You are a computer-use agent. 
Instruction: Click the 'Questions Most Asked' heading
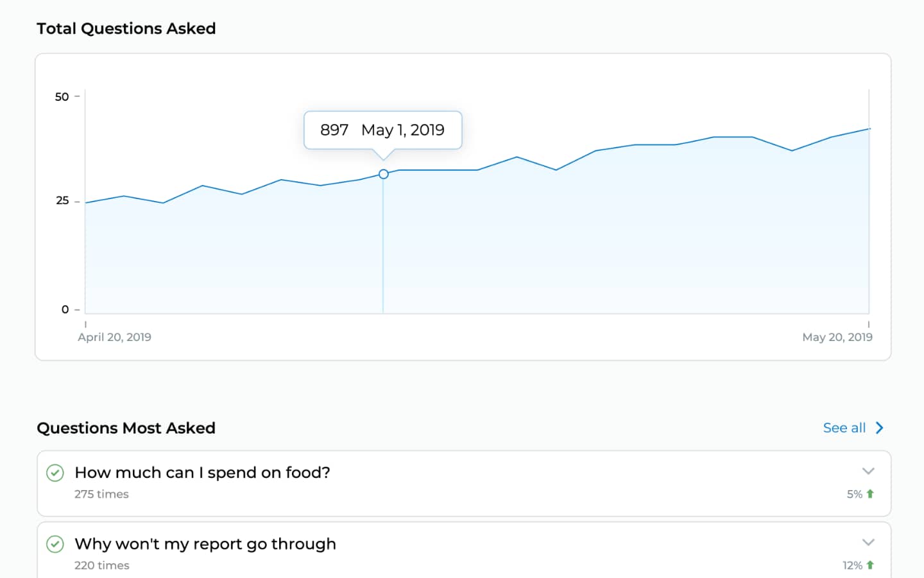coord(126,428)
